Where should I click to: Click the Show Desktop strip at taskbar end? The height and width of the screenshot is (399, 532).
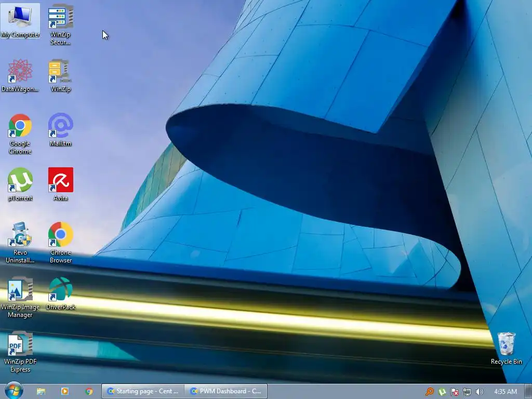(x=528, y=392)
